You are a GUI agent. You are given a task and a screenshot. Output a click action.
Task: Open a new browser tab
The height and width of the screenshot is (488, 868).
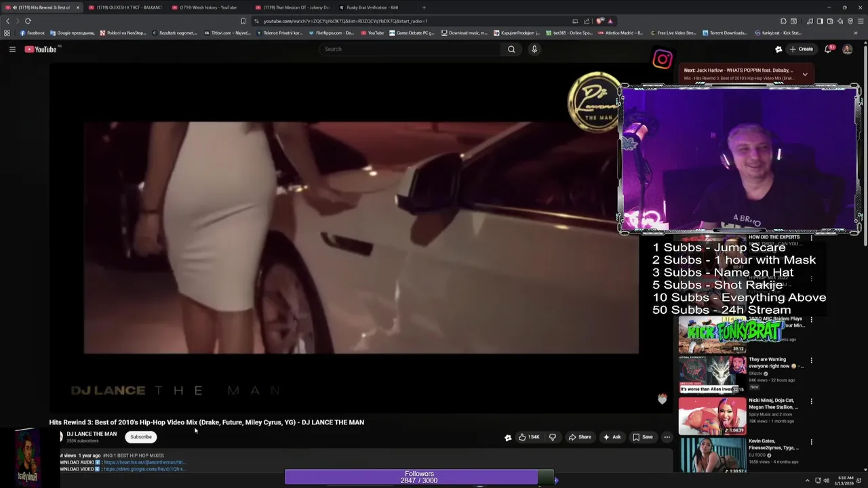(424, 7)
